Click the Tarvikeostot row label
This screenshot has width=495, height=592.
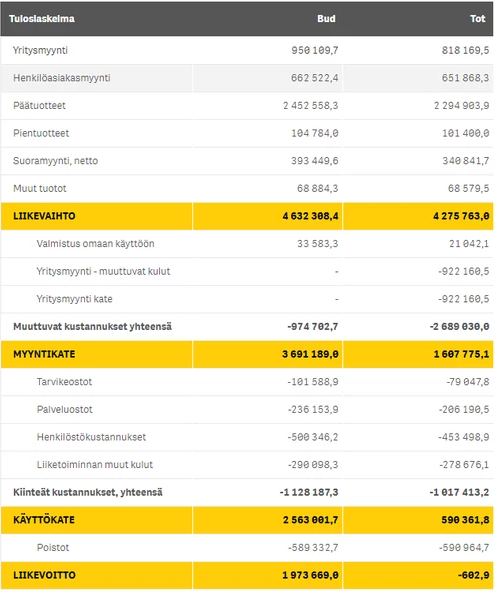pos(64,382)
